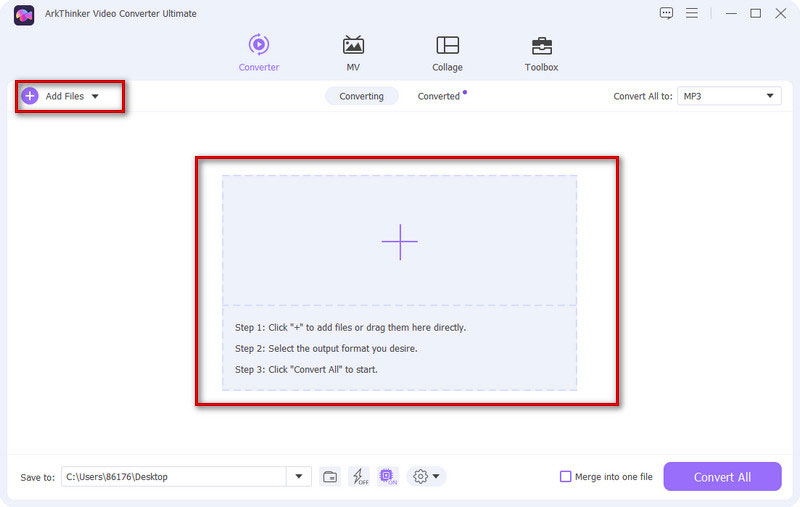
Task: Close the ArkThinker window
Action: (781, 14)
